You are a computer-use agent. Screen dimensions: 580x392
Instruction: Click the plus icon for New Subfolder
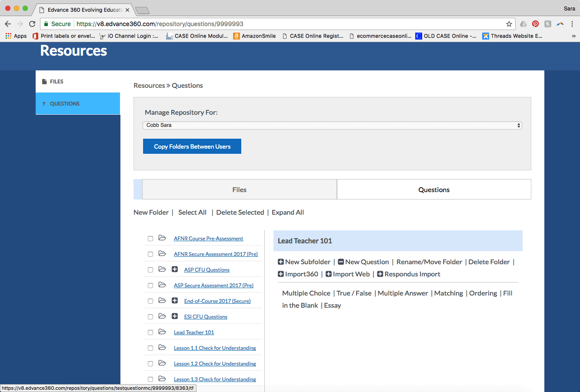pos(281,262)
